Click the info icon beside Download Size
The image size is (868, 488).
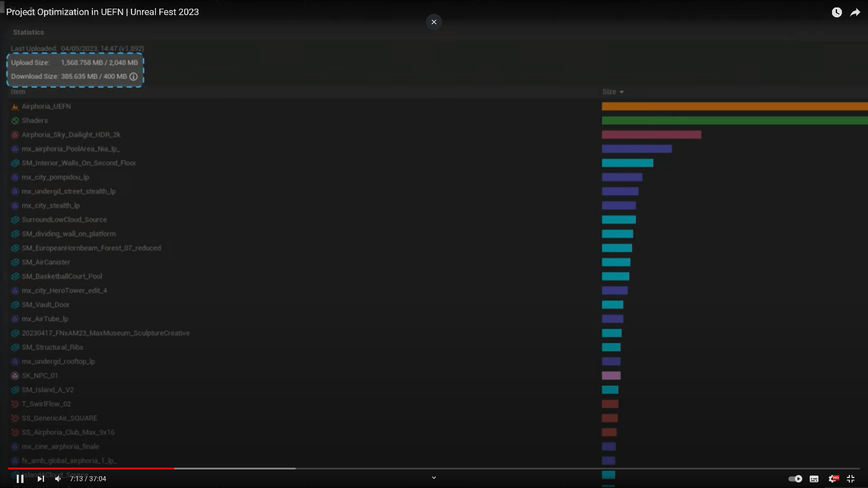pyautogui.click(x=133, y=76)
